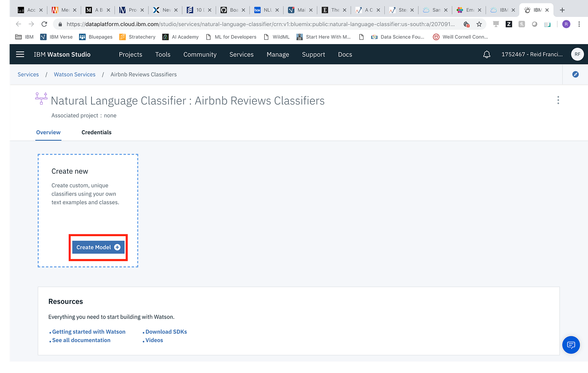
Task: Go to the Watson Services breadcrumb
Action: tap(75, 74)
